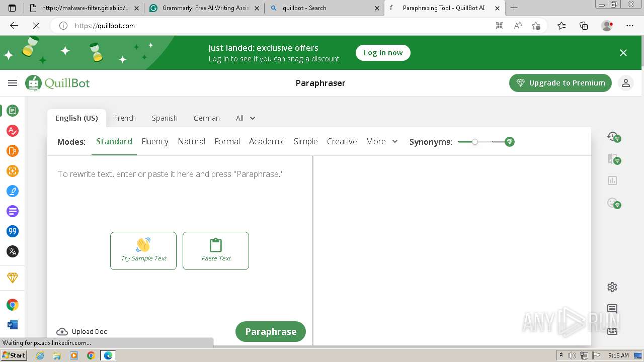Open the Compare Modes icon
Image resolution: width=644 pixels, height=362 pixels.
[x=613, y=159]
